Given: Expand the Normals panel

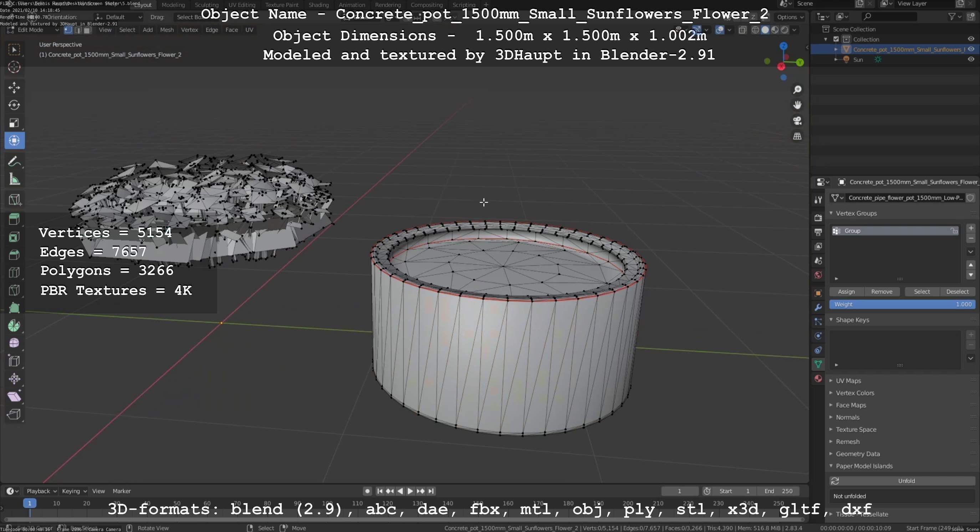Looking at the screenshot, I should tap(831, 417).
